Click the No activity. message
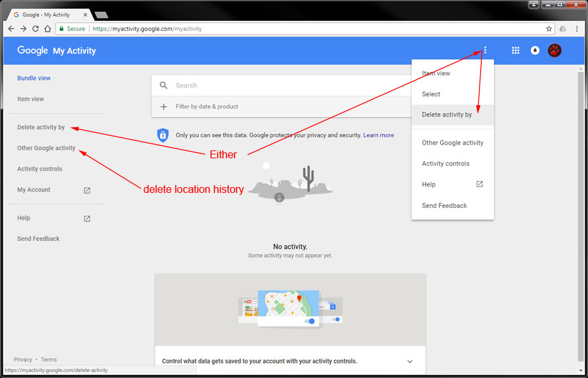The width and height of the screenshot is (588, 378). coord(290,247)
